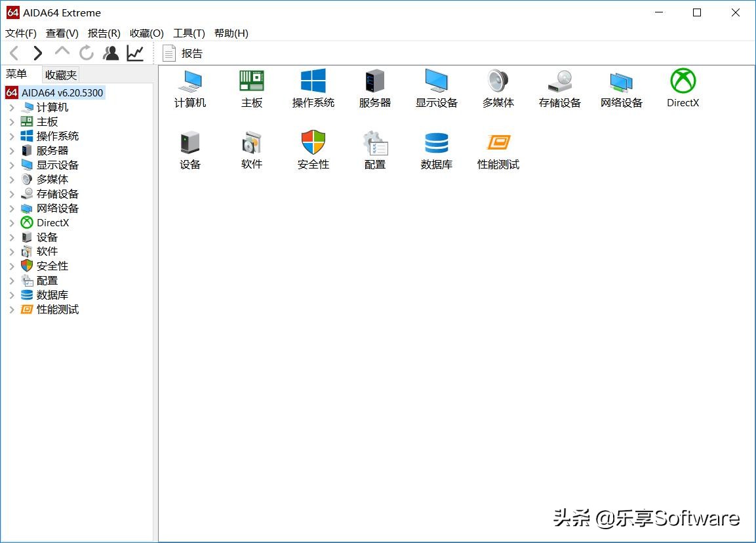
Task: Click the performance graph toolbar icon
Action: click(x=135, y=53)
